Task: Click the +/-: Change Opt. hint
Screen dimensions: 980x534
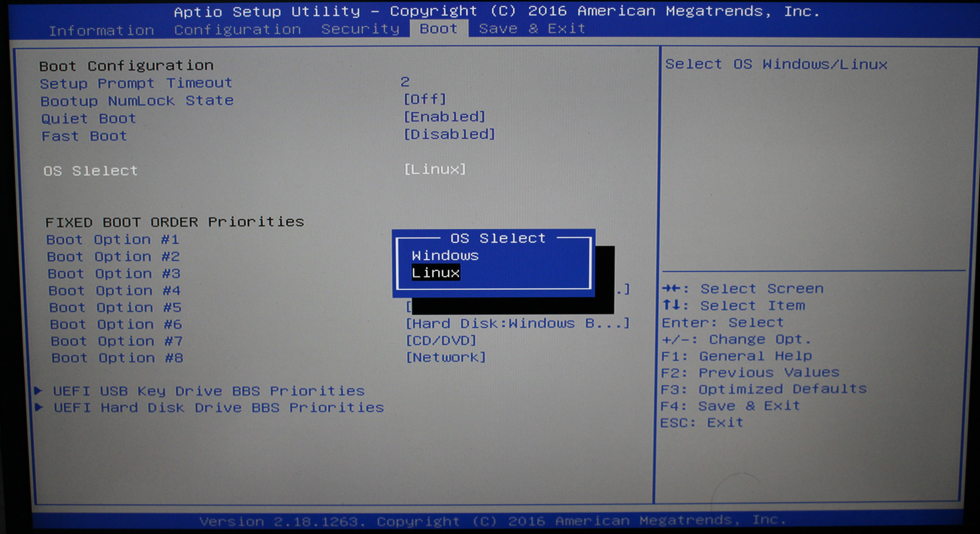Action: tap(736, 339)
